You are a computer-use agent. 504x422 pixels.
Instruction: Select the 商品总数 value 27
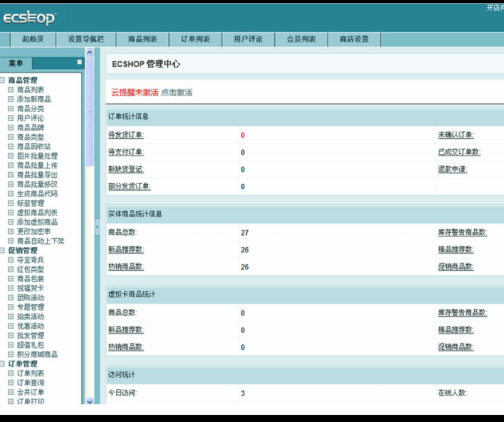click(245, 232)
